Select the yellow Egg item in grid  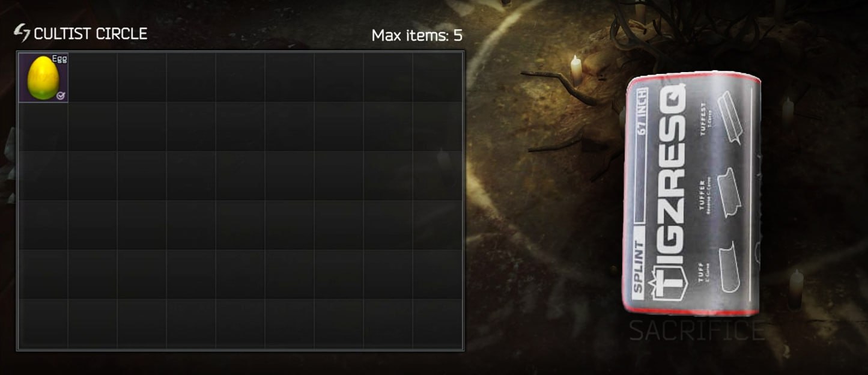tap(43, 78)
